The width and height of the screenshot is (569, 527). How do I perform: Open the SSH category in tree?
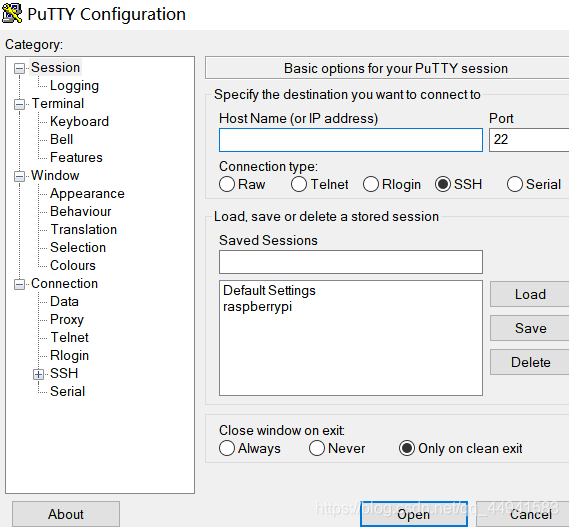[x=64, y=373]
